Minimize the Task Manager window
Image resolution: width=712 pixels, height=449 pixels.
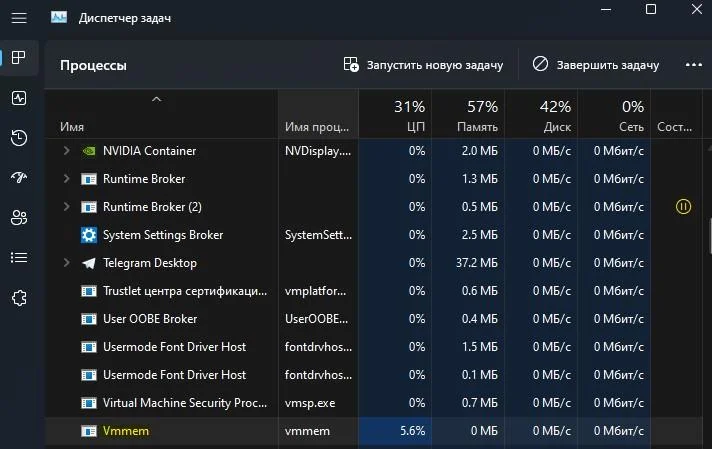(x=606, y=10)
